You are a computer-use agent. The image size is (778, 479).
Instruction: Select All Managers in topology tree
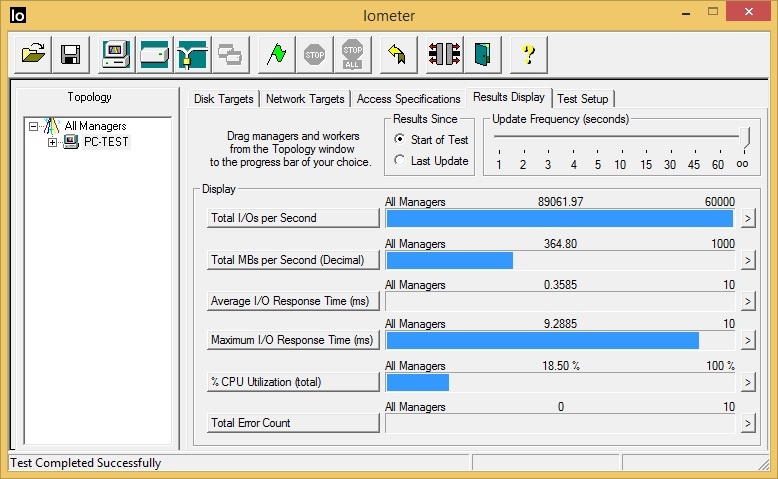[x=95, y=126]
